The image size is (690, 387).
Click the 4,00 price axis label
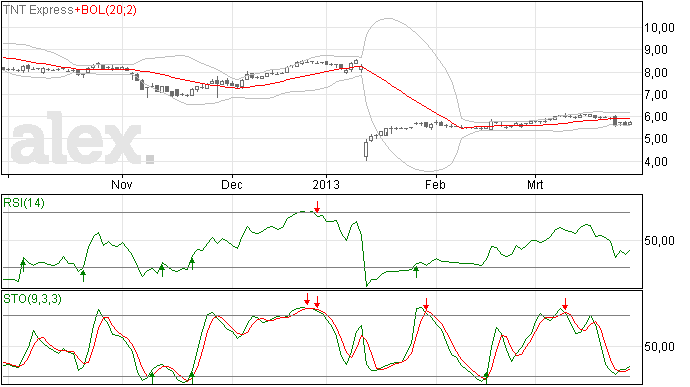point(656,162)
